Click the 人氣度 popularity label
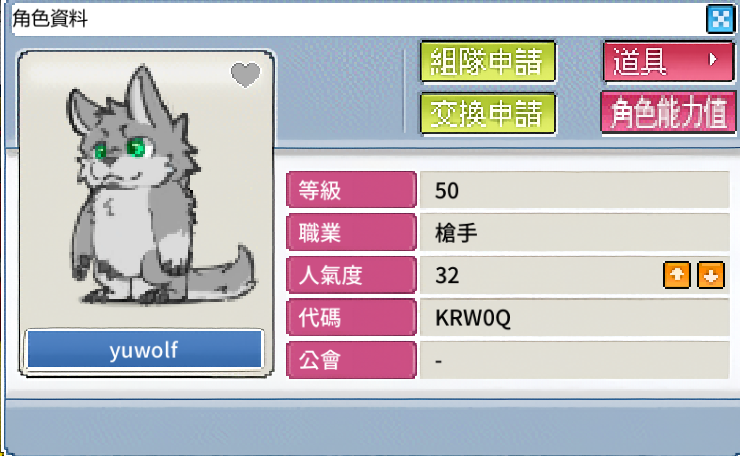The height and width of the screenshot is (456, 740). (351, 275)
